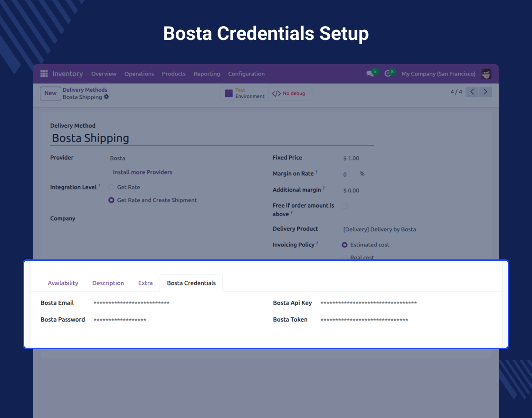532x418 pixels.
Task: Click Install more Providers link
Action: 142,172
